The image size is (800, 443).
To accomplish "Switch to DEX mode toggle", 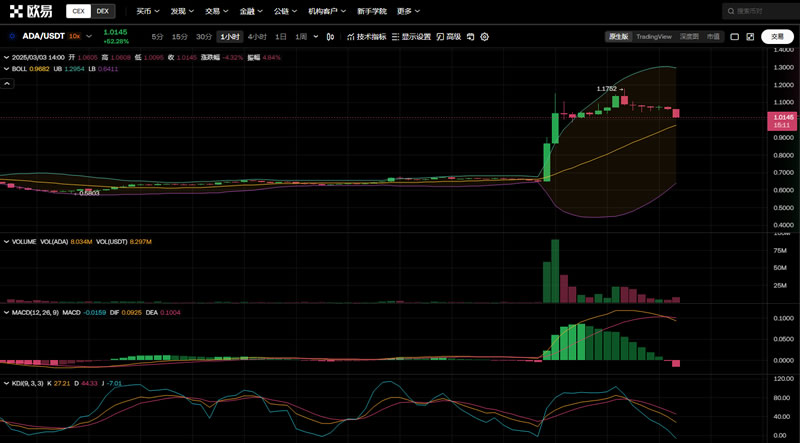I will [103, 11].
